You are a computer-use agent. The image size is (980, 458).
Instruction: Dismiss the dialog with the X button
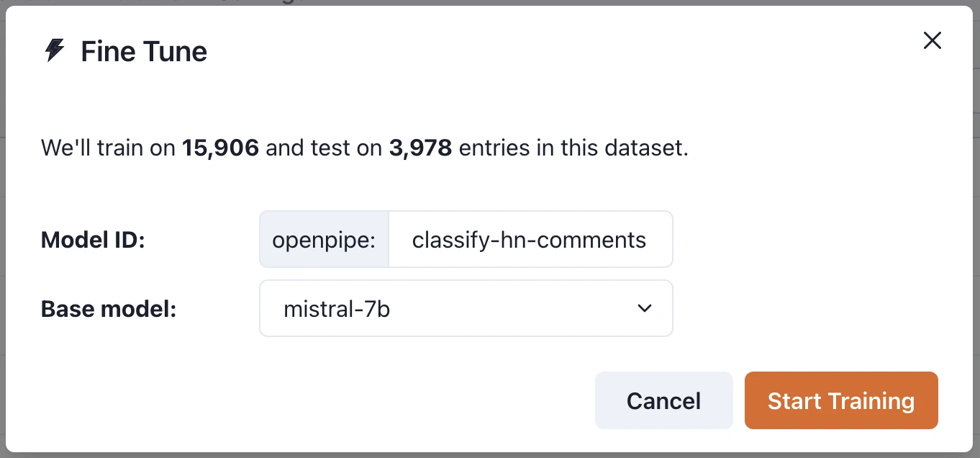click(x=932, y=40)
